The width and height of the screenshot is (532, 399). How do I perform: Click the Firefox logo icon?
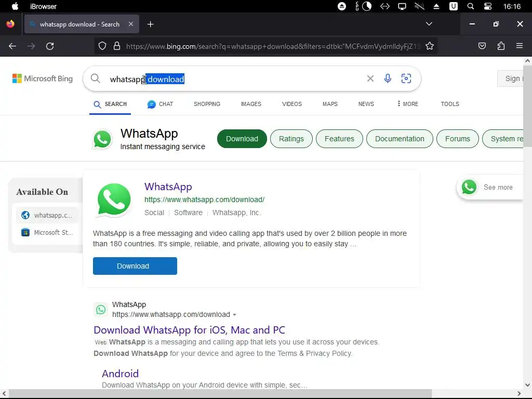point(10,24)
